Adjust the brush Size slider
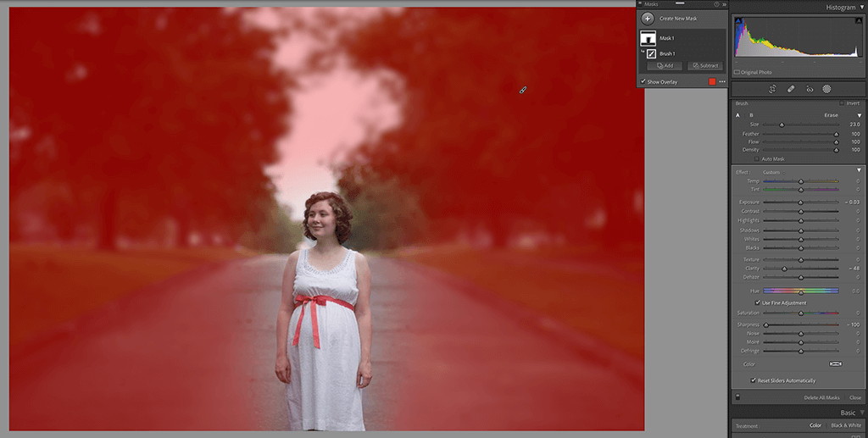The width and height of the screenshot is (868, 438). click(800, 125)
